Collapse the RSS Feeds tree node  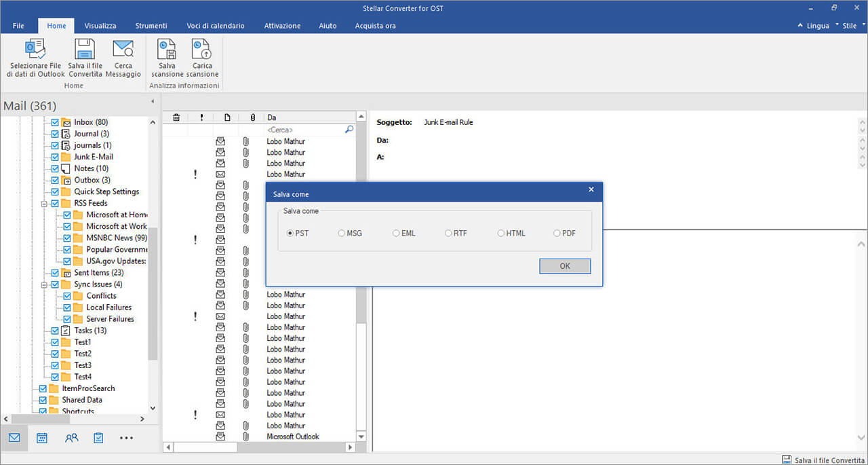(x=44, y=203)
